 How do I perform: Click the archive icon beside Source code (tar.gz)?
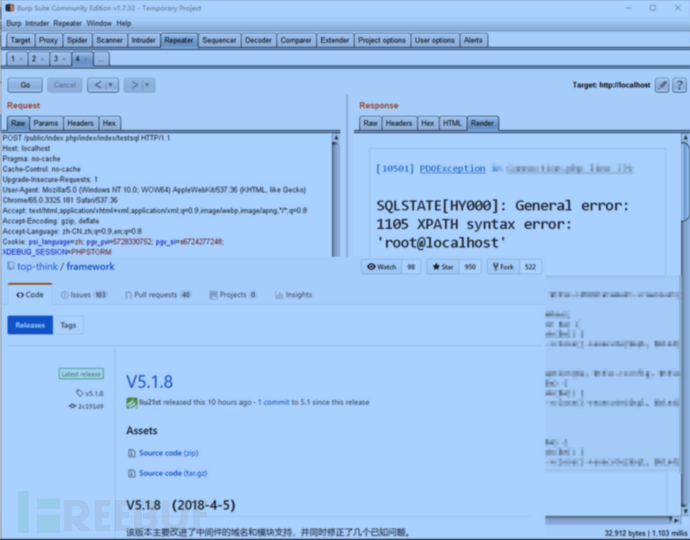click(x=131, y=474)
